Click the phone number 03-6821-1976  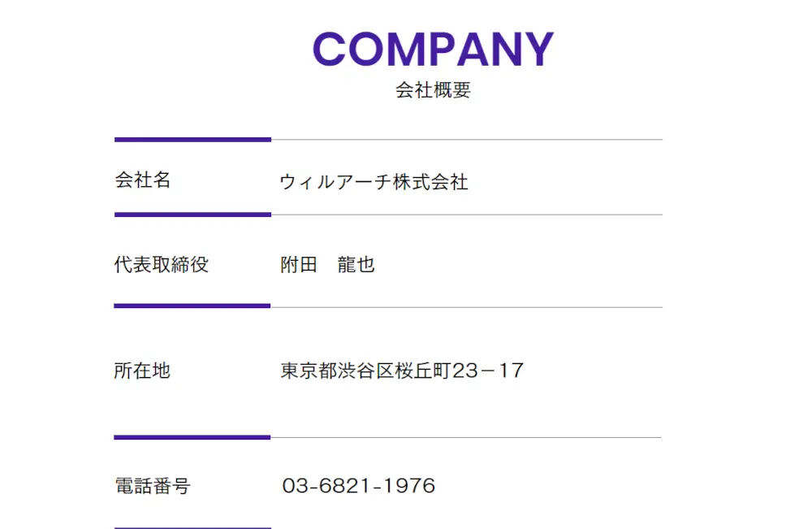[x=359, y=486]
